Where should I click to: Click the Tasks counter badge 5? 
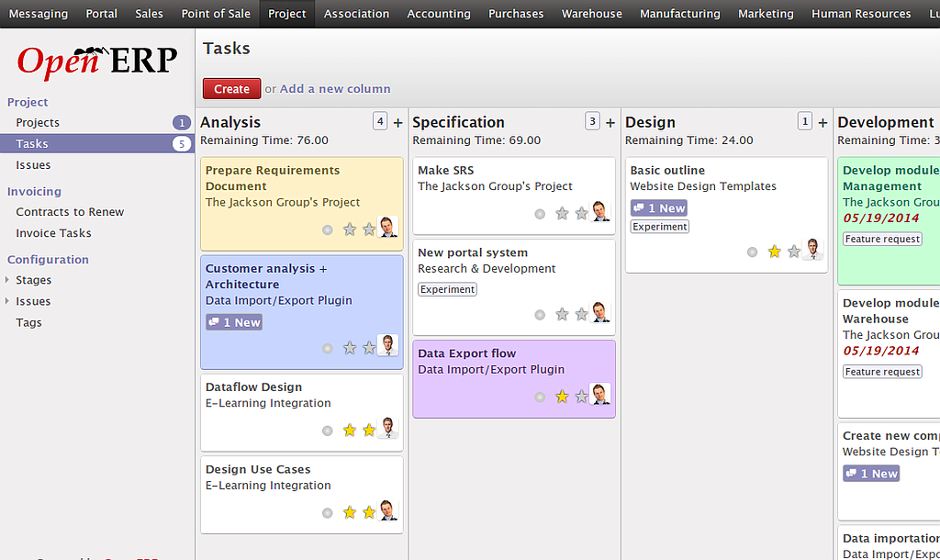182,144
